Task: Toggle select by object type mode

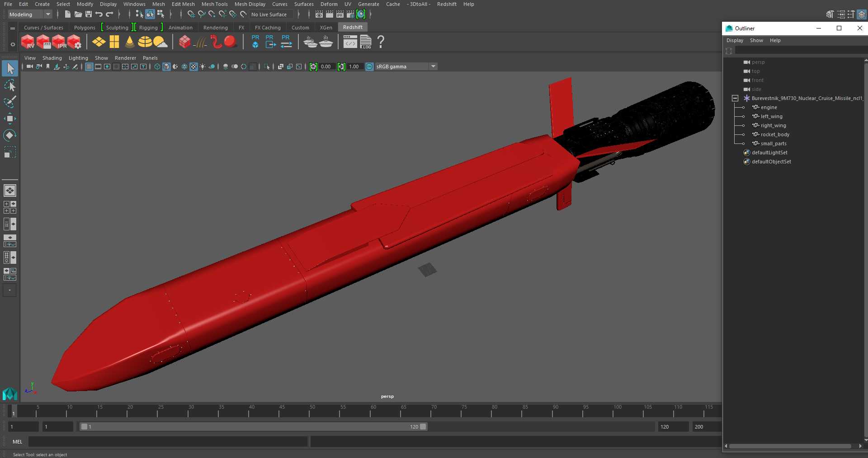Action: point(150,14)
